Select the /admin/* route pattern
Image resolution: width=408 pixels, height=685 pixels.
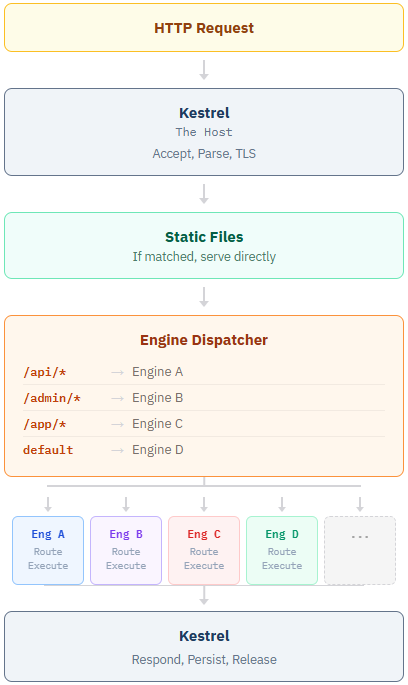point(52,398)
